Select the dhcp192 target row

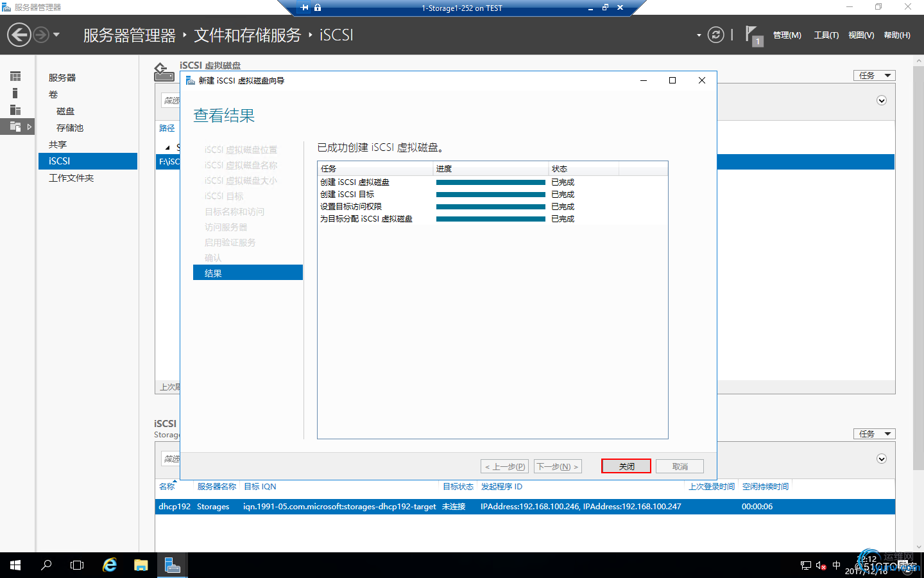525,507
